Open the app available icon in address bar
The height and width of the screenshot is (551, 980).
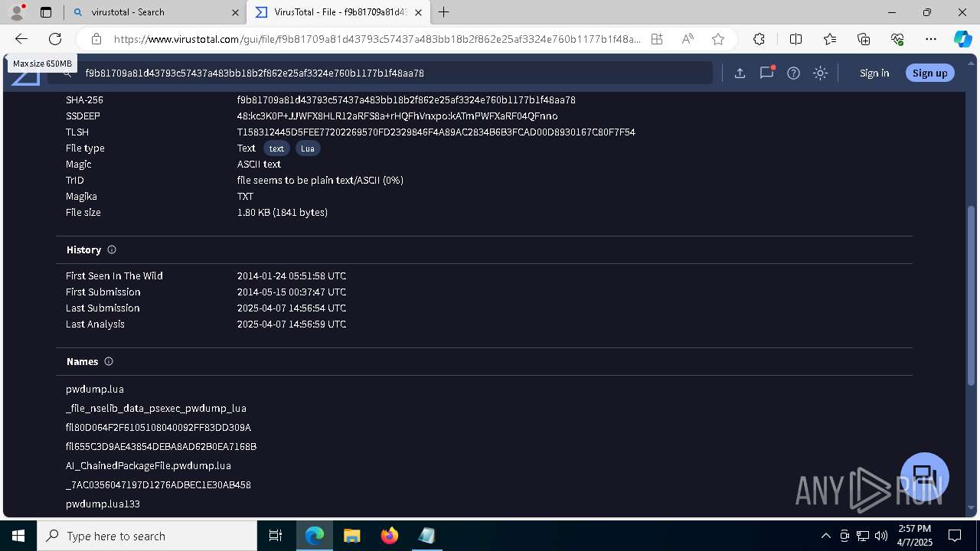click(657, 39)
